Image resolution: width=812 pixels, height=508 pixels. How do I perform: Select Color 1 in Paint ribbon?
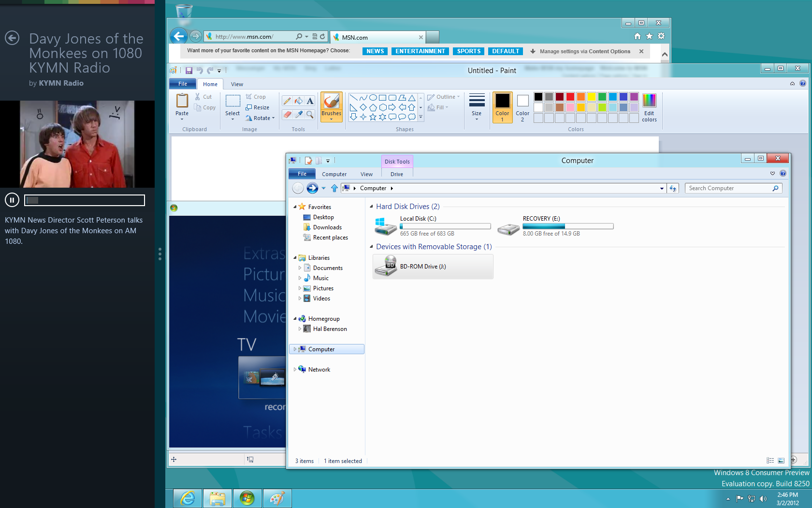point(502,107)
